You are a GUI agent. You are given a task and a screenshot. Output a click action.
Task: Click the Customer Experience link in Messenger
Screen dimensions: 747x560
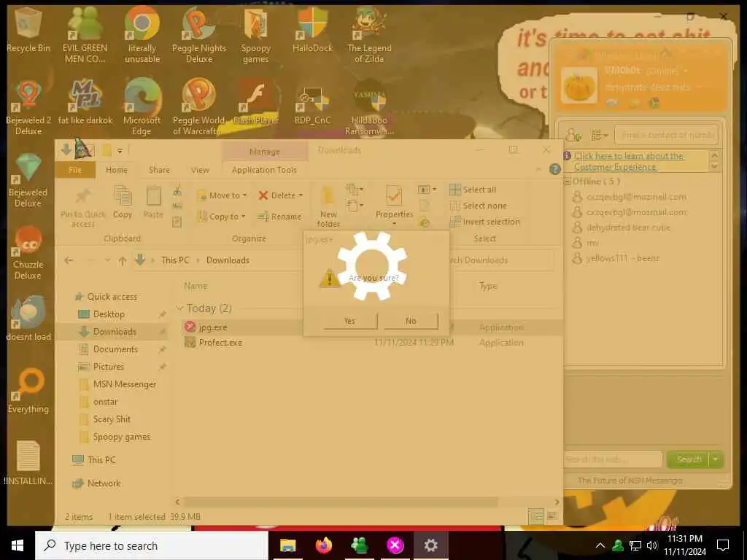click(x=628, y=161)
